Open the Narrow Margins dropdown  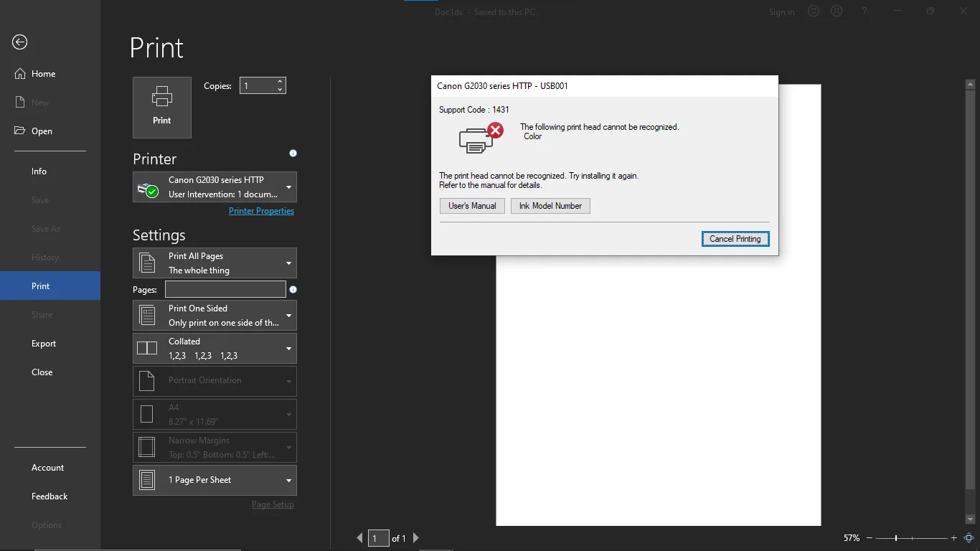(x=215, y=448)
